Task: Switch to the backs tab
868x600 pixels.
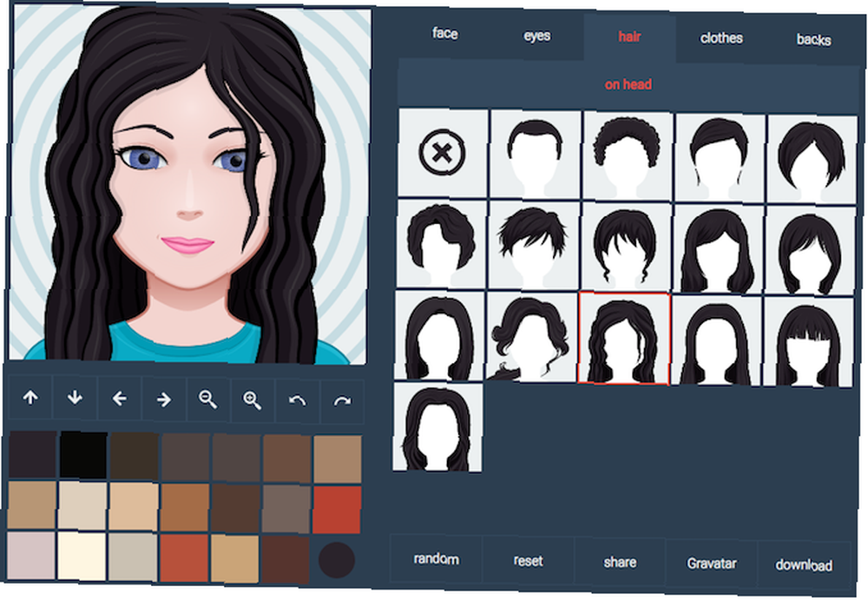Action: (814, 40)
